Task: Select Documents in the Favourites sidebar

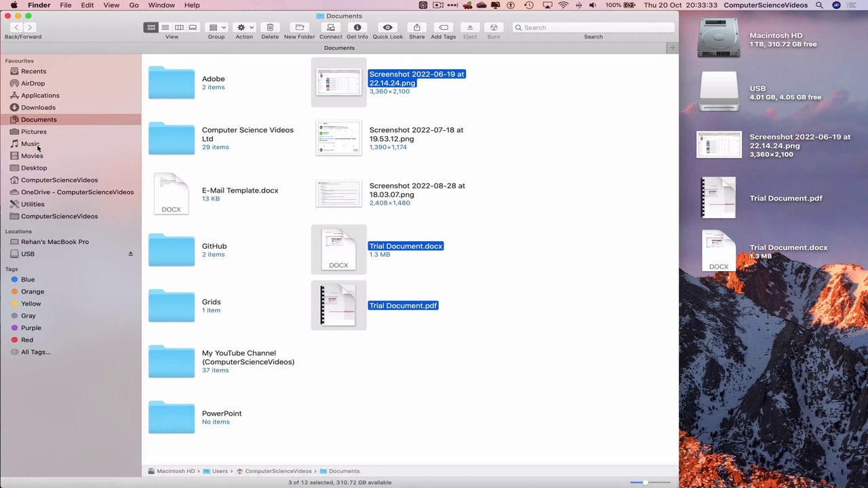Action: coord(39,120)
